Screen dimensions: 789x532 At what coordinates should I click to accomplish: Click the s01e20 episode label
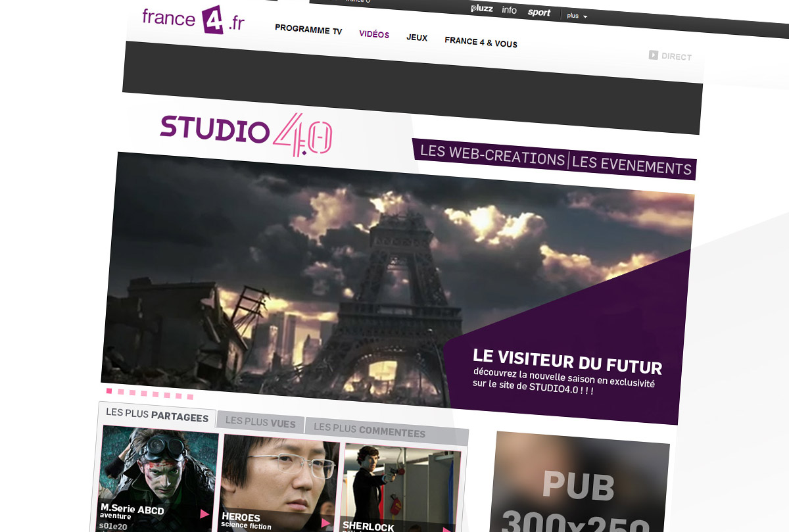click(x=113, y=526)
